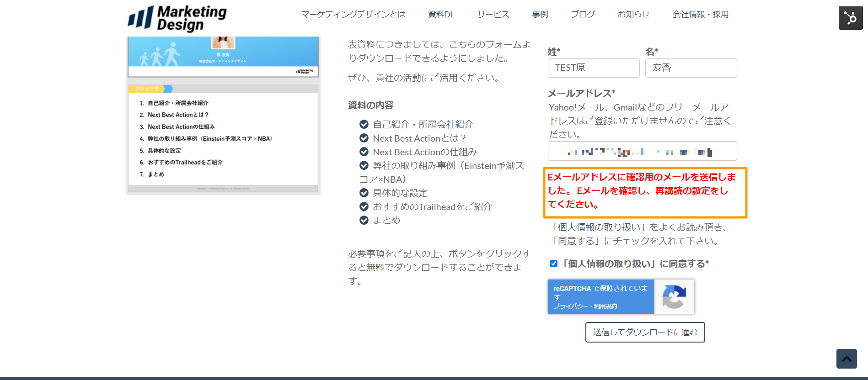Open the サービス menu

[493, 15]
